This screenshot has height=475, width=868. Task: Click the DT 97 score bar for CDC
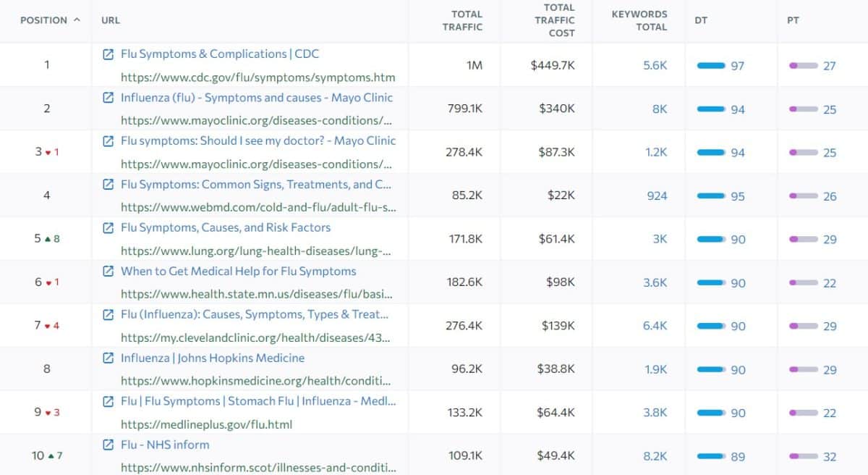(x=710, y=65)
